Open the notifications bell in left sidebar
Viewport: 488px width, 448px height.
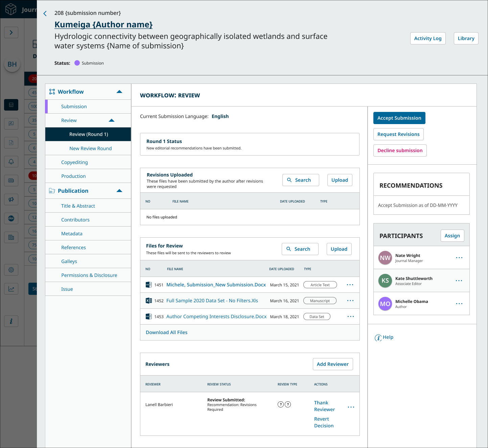(11, 162)
